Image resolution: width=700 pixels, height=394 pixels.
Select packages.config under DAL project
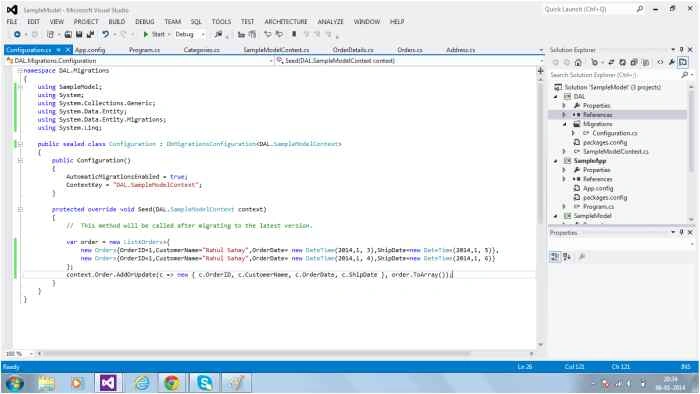(x=605, y=142)
